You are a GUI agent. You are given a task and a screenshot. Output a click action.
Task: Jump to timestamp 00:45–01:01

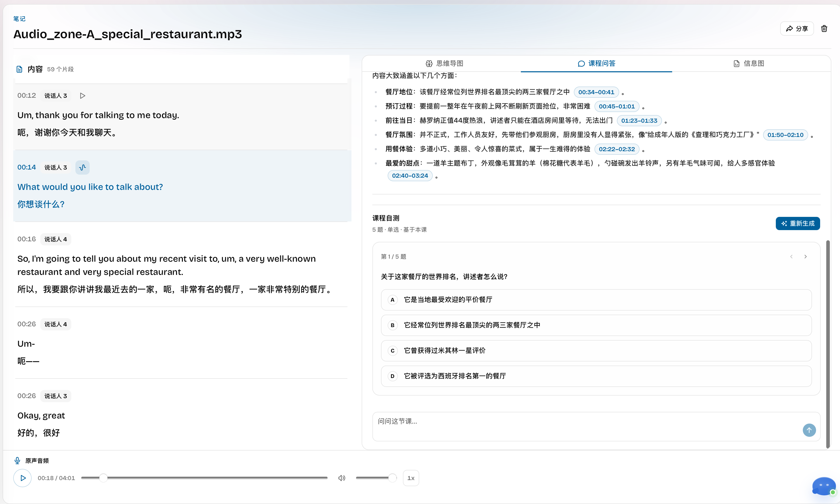(617, 106)
